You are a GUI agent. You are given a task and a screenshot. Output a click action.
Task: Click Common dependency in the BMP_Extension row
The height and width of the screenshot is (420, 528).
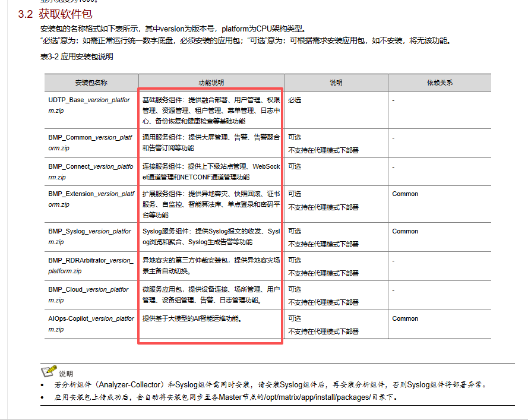click(405, 194)
